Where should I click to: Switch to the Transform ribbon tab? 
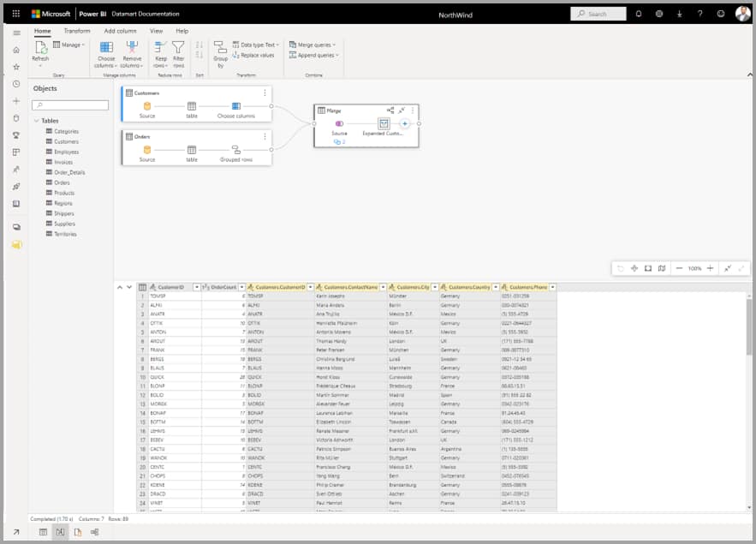pyautogui.click(x=75, y=30)
